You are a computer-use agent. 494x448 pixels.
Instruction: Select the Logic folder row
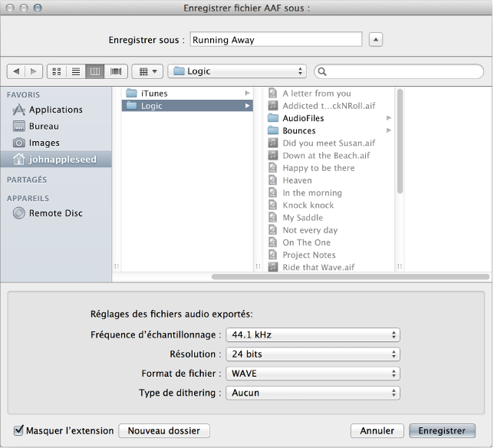point(187,106)
